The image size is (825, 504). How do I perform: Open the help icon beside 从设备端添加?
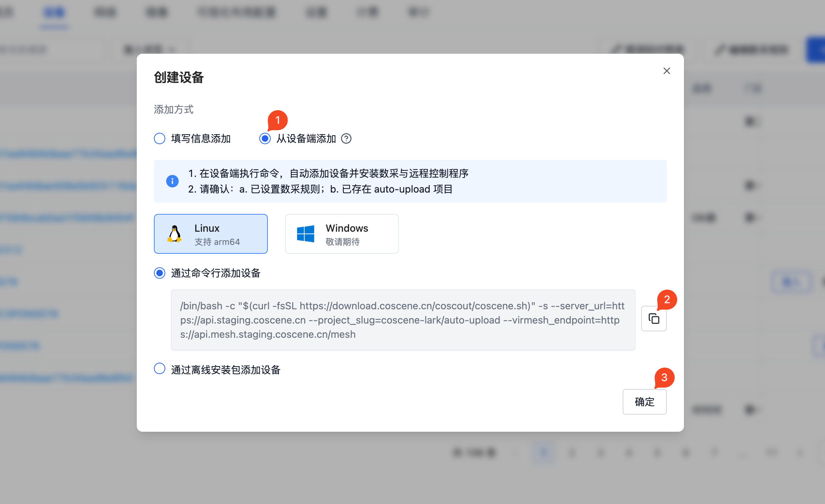(346, 138)
